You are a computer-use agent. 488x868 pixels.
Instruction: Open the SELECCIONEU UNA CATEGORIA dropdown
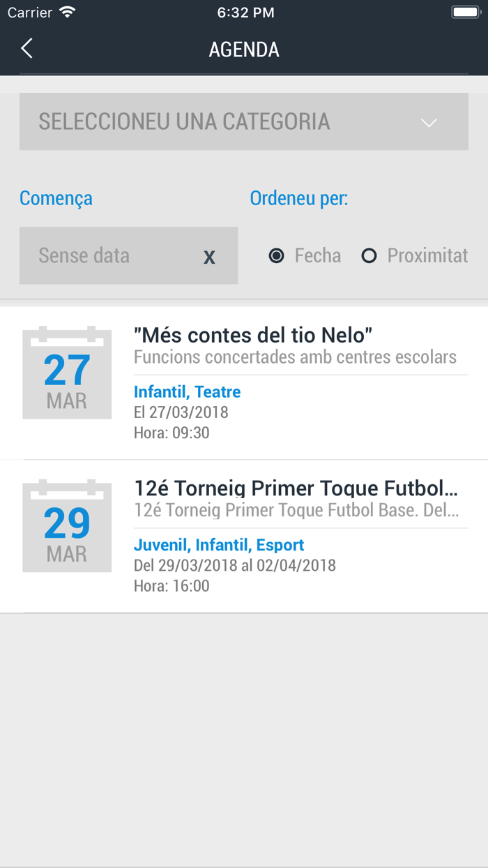tap(243, 121)
